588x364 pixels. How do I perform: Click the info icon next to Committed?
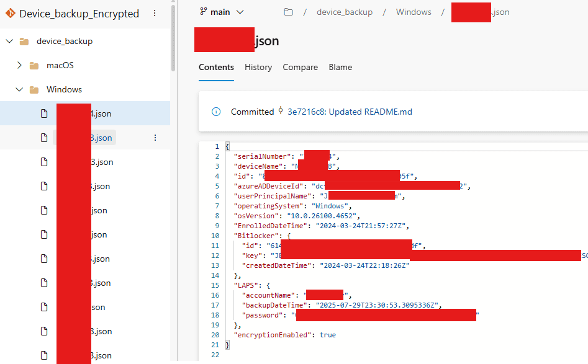click(x=215, y=112)
